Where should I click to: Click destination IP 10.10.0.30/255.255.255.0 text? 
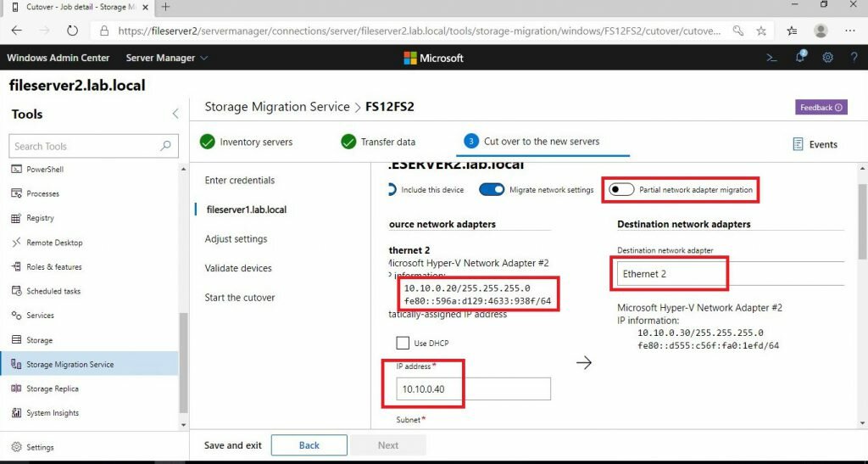(701, 333)
